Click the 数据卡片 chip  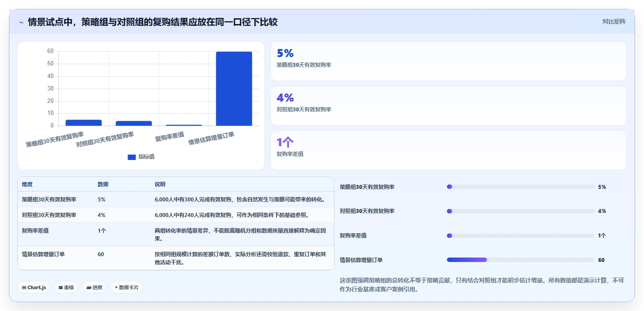(x=127, y=287)
